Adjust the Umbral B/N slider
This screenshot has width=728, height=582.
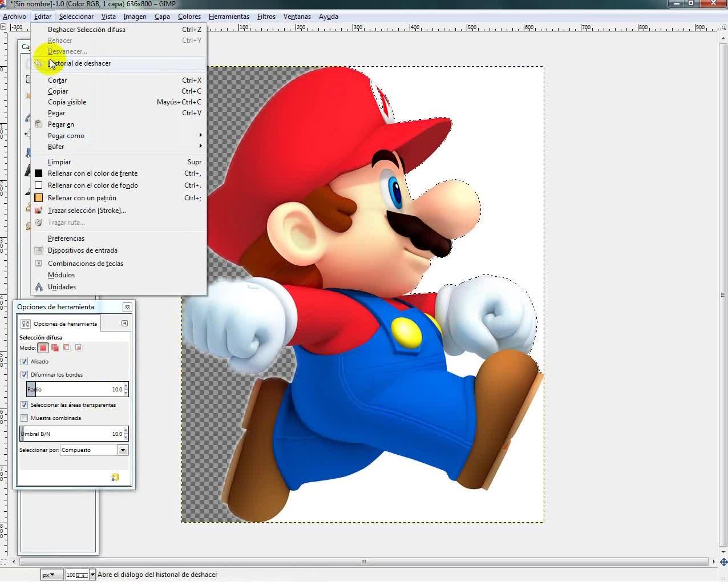pos(68,434)
